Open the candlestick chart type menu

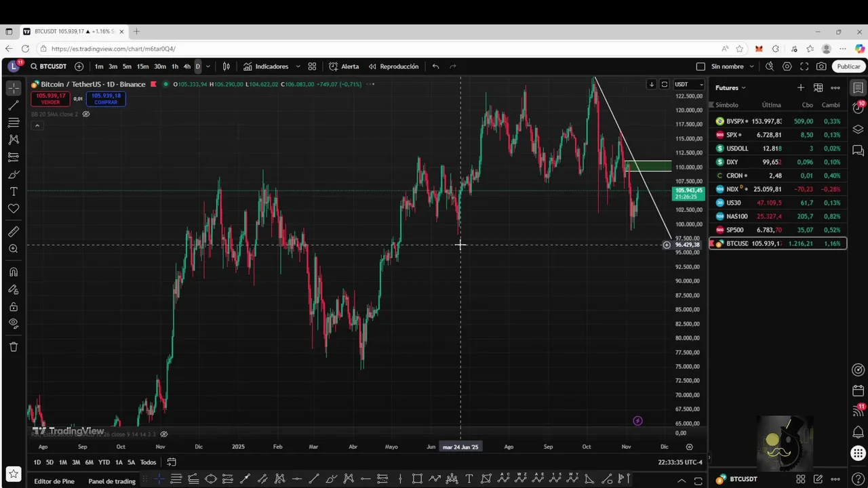pyautogui.click(x=226, y=66)
